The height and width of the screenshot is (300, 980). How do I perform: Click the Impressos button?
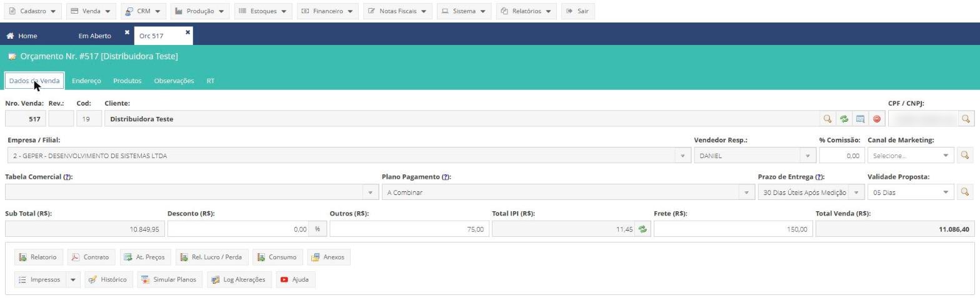[x=40, y=279]
